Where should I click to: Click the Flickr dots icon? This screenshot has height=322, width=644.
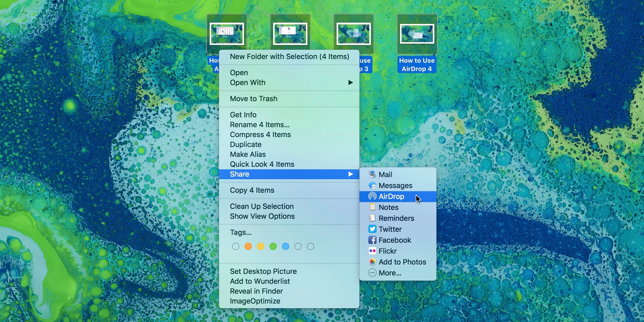click(372, 251)
